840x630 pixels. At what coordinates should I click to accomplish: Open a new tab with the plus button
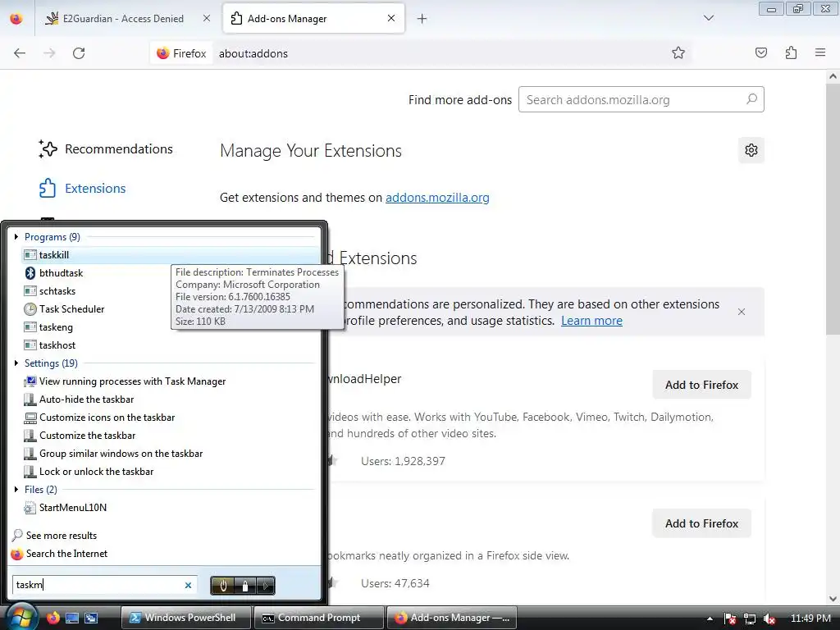click(x=422, y=19)
